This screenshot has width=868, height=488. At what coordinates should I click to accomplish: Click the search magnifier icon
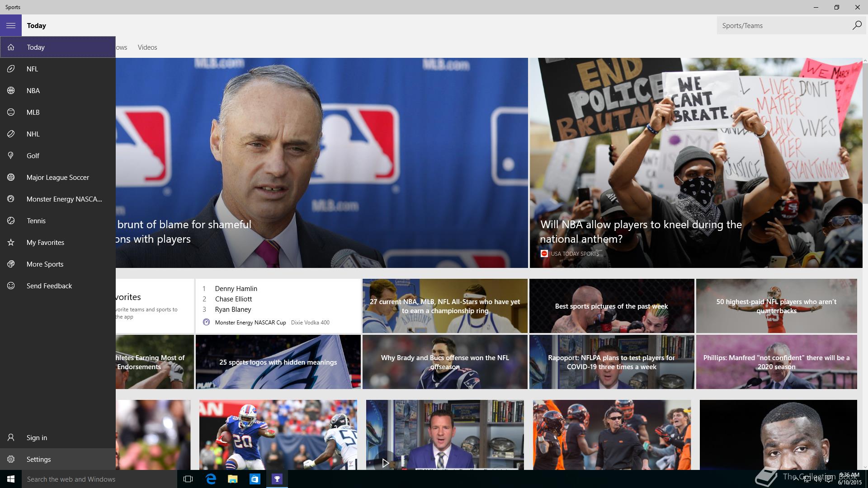click(x=857, y=25)
